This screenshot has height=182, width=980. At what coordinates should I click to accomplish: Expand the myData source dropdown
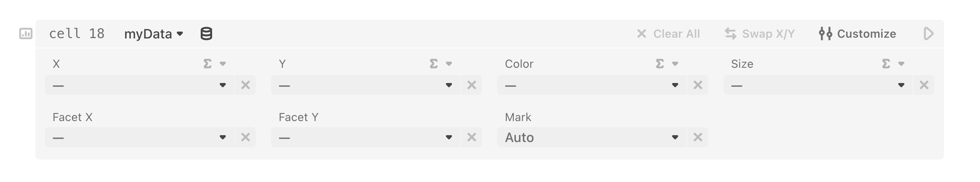point(154,34)
